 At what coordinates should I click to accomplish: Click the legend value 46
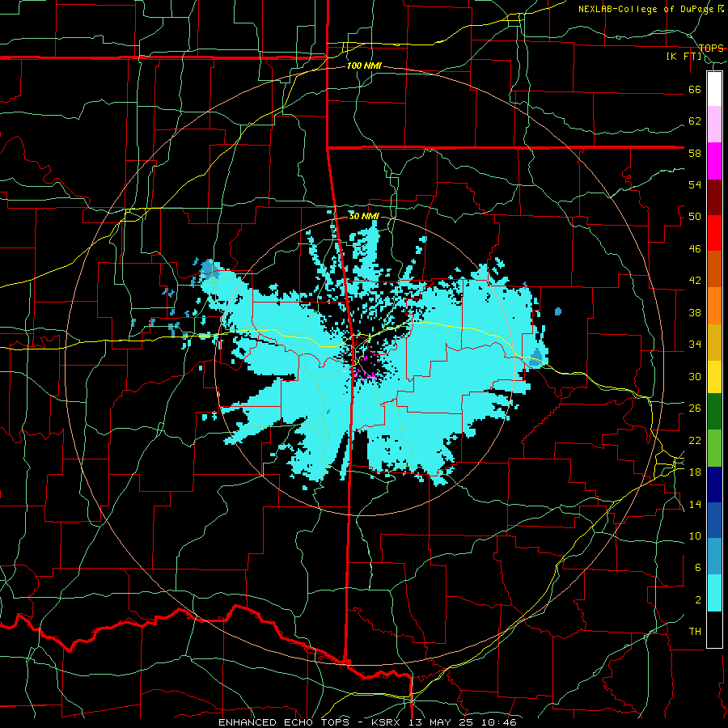coord(695,248)
